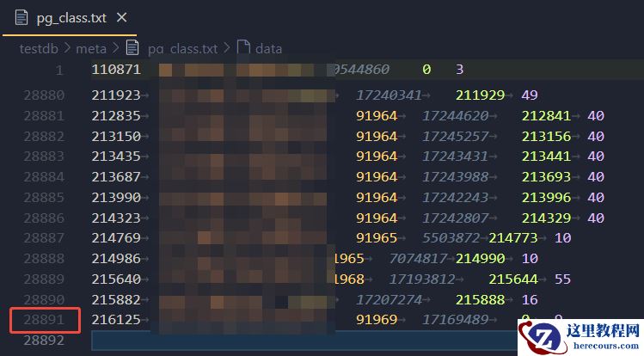Viewport: 644px width, 356px height.
Task: Click the file icon on pg_class.txt tab
Action: click(x=21, y=18)
